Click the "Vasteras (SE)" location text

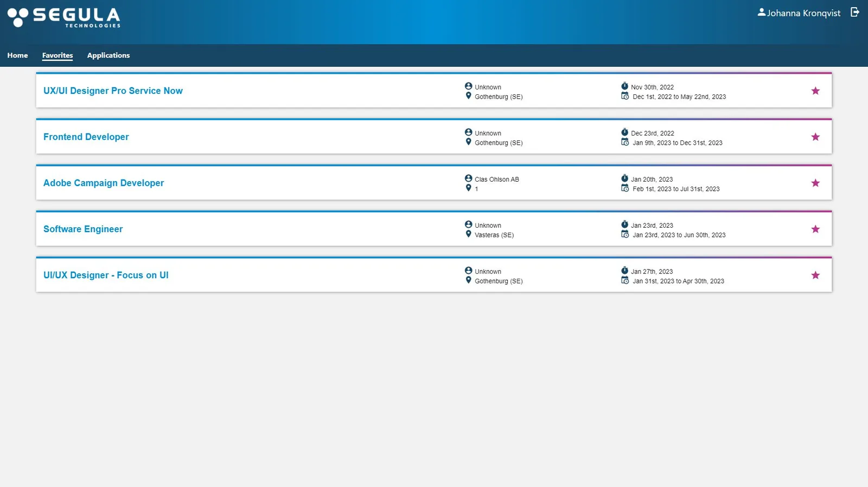[x=494, y=235]
